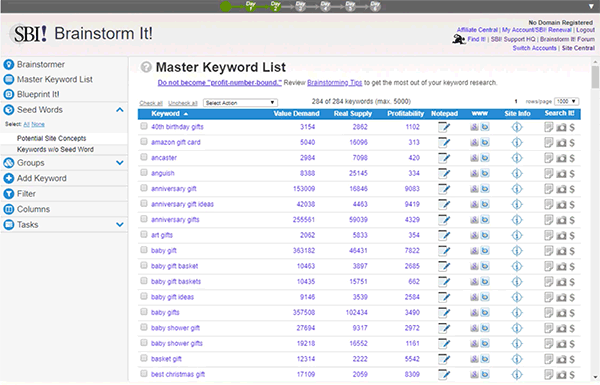This screenshot has width=600, height=385.
Task: Select Potential Site Concepts item
Action: click(x=51, y=138)
